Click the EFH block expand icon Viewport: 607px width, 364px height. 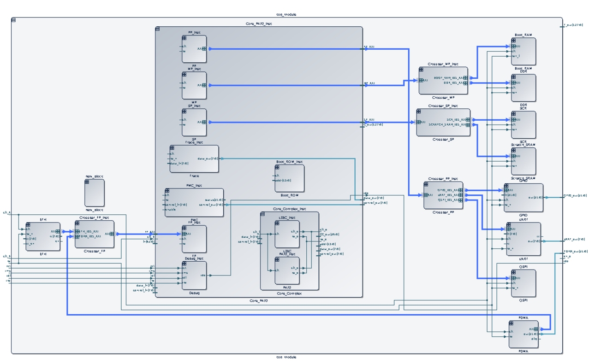click(29, 223)
